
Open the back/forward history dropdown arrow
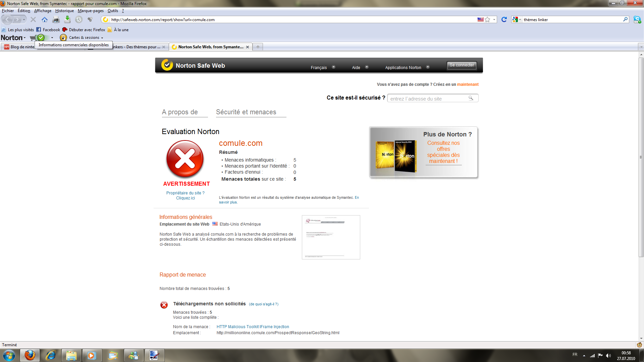pyautogui.click(x=24, y=20)
